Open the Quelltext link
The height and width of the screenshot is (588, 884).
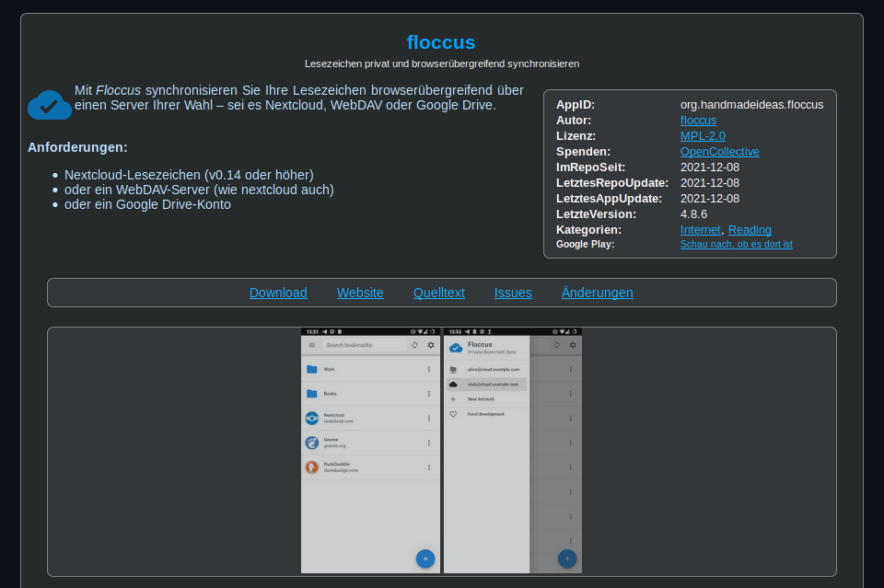click(x=438, y=293)
